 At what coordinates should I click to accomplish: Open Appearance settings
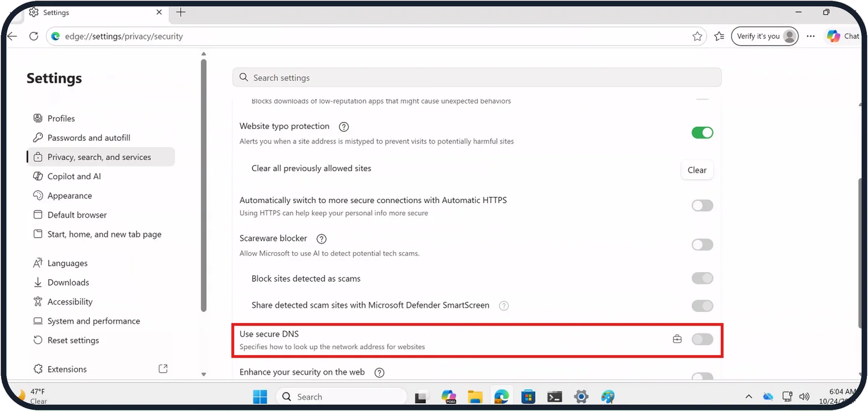point(101,196)
